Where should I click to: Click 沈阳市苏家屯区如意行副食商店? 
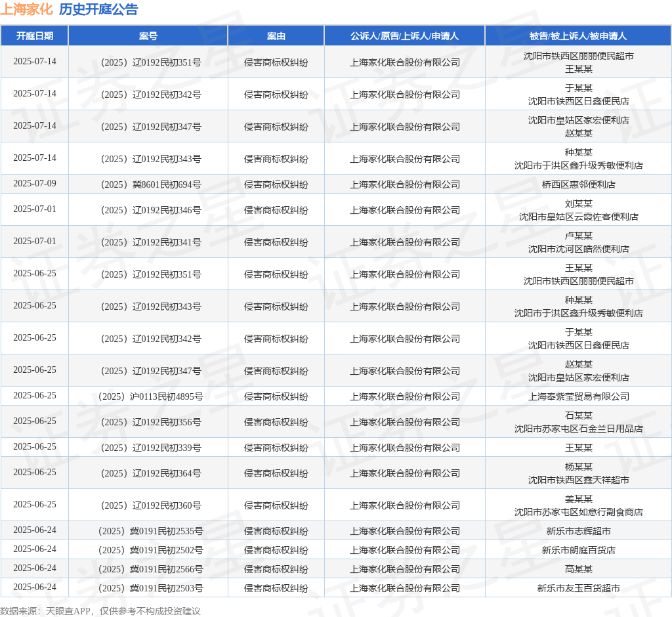coord(579,512)
